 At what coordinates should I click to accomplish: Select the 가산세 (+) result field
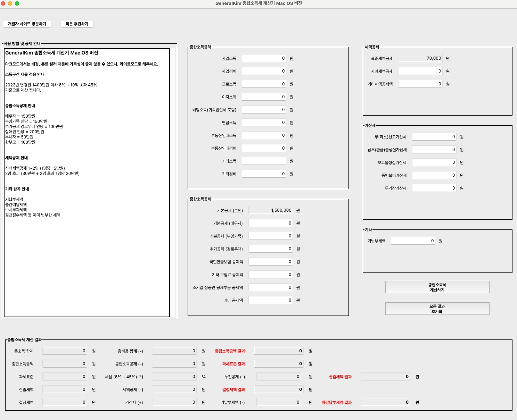[x=174, y=402]
